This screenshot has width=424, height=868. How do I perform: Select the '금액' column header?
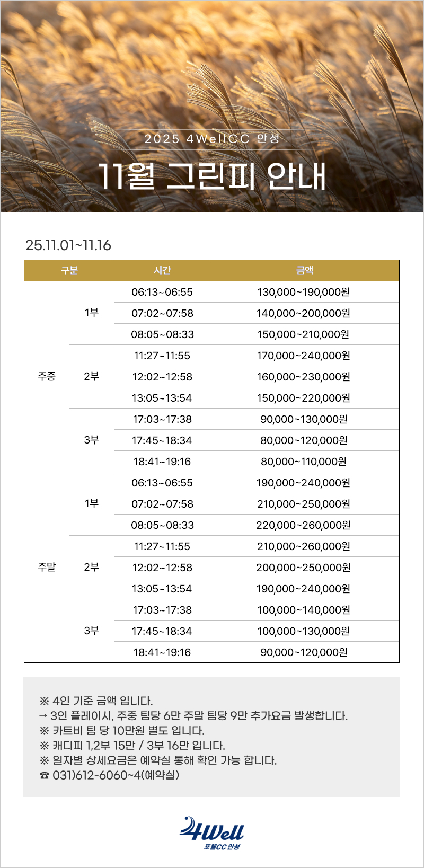click(x=304, y=271)
